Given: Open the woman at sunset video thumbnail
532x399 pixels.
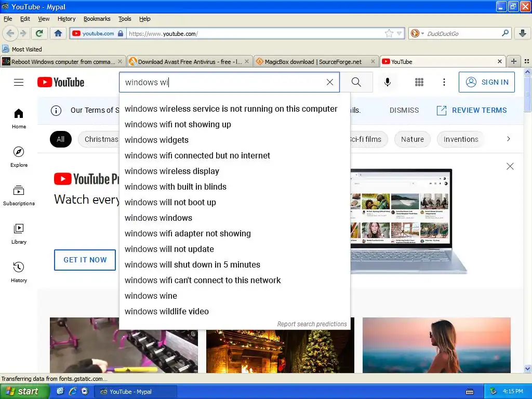Looking at the screenshot, I should pos(436,345).
